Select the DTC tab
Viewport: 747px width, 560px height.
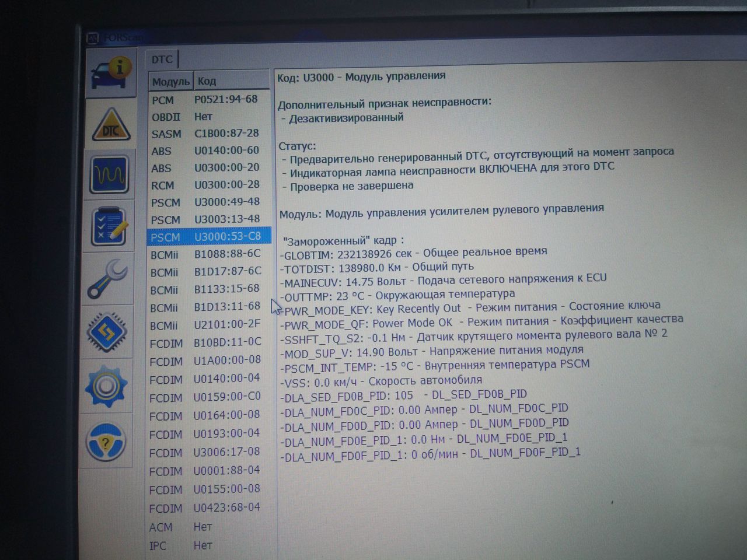click(162, 60)
